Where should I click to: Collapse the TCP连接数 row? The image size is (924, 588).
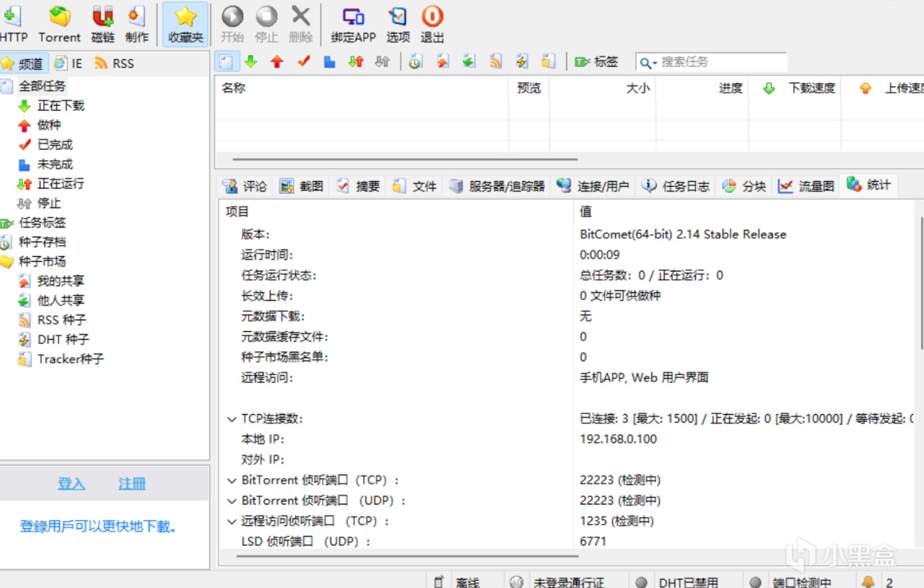[x=232, y=419]
